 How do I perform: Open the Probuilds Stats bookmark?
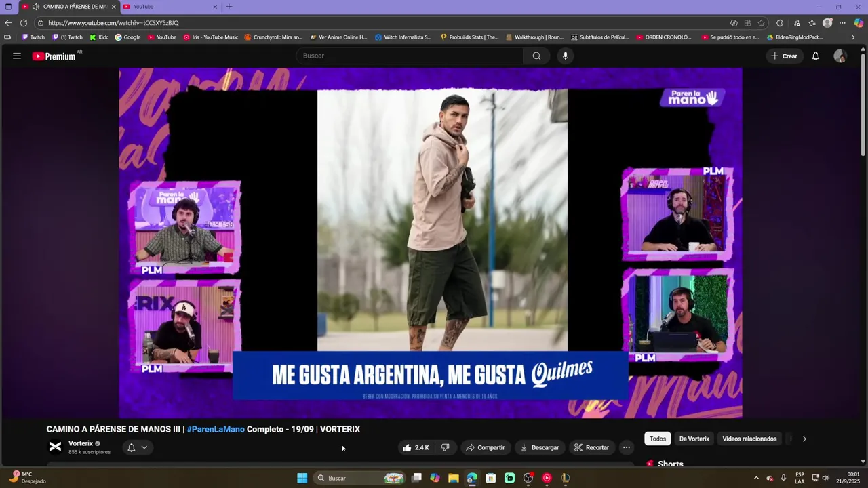point(469,37)
